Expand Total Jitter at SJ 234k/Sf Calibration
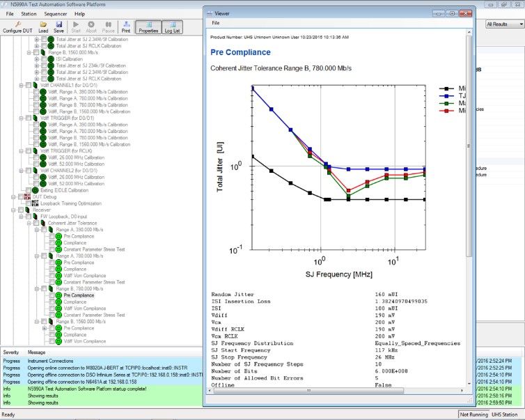 (37, 65)
